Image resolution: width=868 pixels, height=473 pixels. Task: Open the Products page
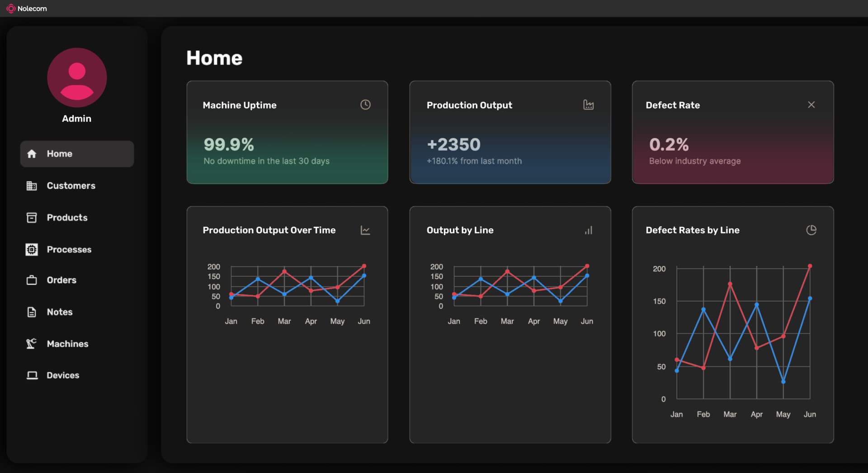click(x=67, y=218)
